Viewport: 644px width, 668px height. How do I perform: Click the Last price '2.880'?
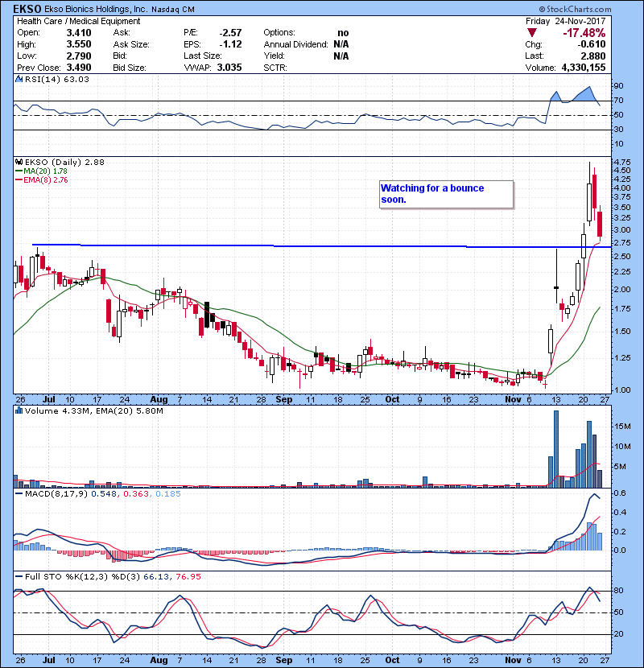point(592,56)
